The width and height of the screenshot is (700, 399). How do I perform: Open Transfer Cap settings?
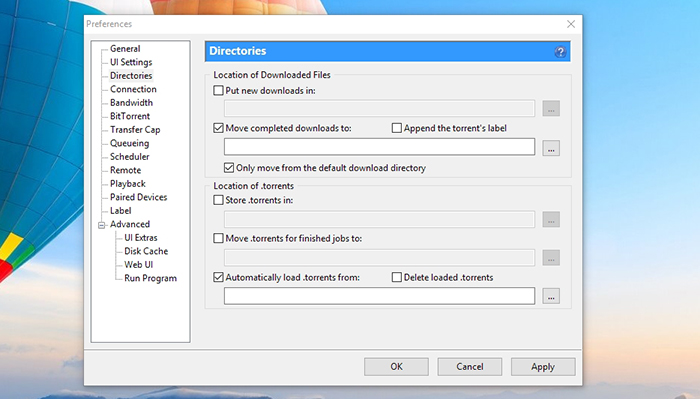tap(135, 129)
